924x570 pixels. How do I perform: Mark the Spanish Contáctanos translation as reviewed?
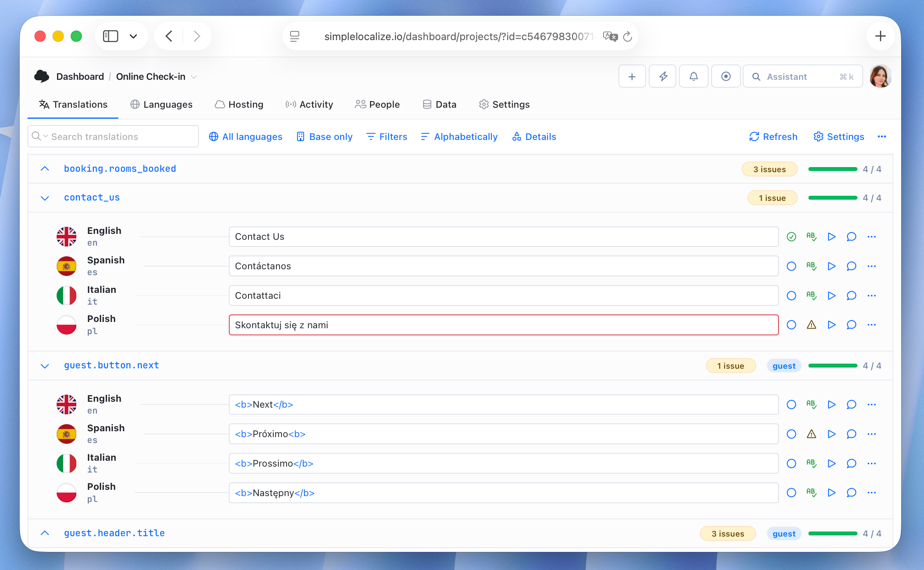tap(791, 266)
